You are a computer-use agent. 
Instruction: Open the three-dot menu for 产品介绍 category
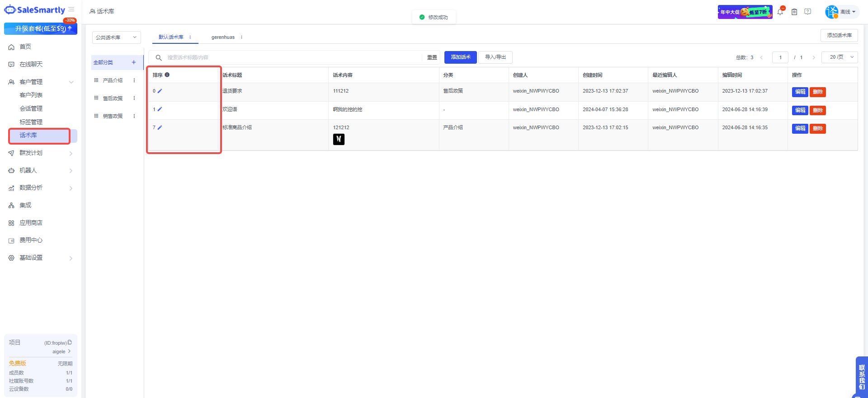click(x=134, y=80)
